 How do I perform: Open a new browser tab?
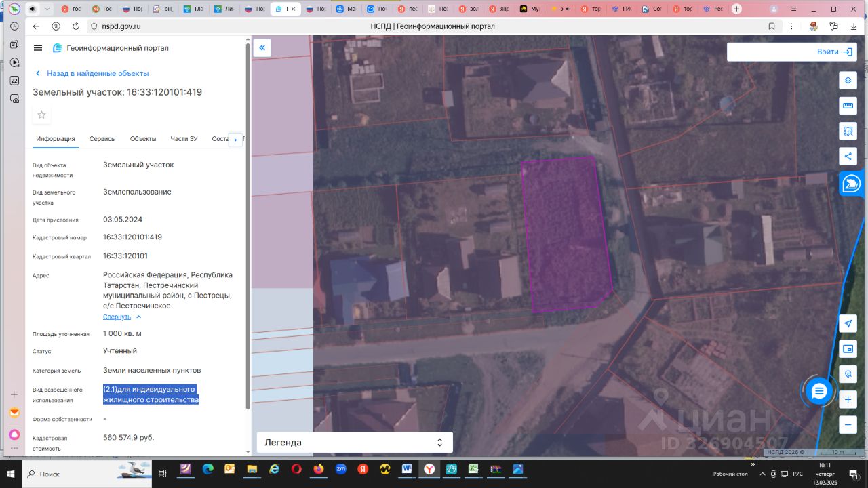click(x=737, y=9)
